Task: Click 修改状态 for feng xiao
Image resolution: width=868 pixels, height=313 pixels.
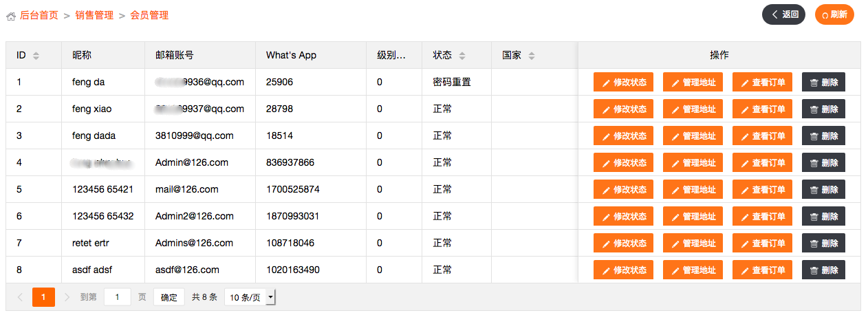Action: 623,109
